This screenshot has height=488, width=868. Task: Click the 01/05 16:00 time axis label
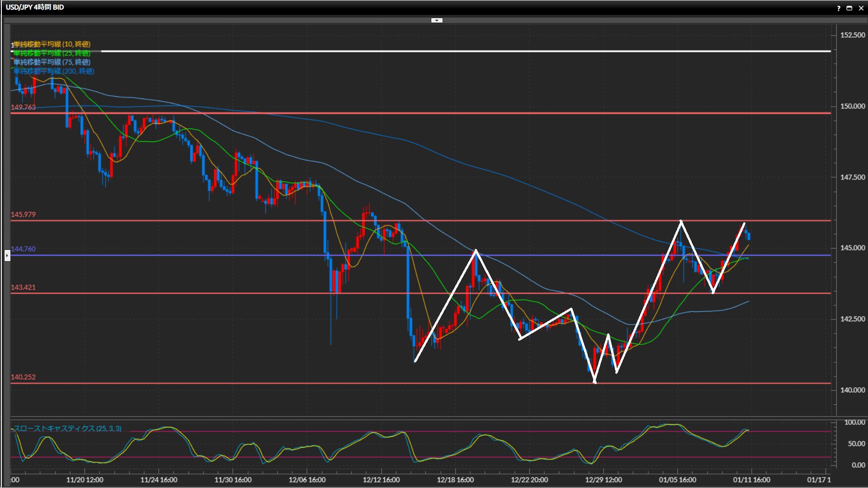coord(677,480)
